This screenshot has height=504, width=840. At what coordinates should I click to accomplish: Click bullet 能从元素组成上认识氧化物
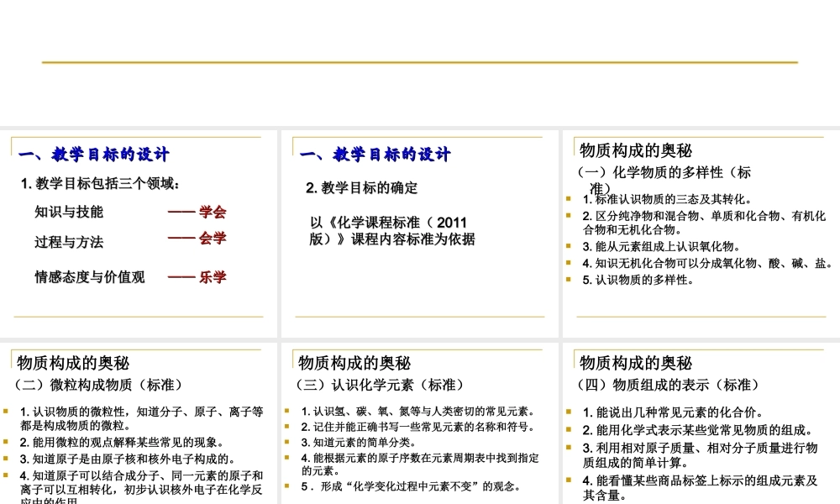[x=661, y=247]
